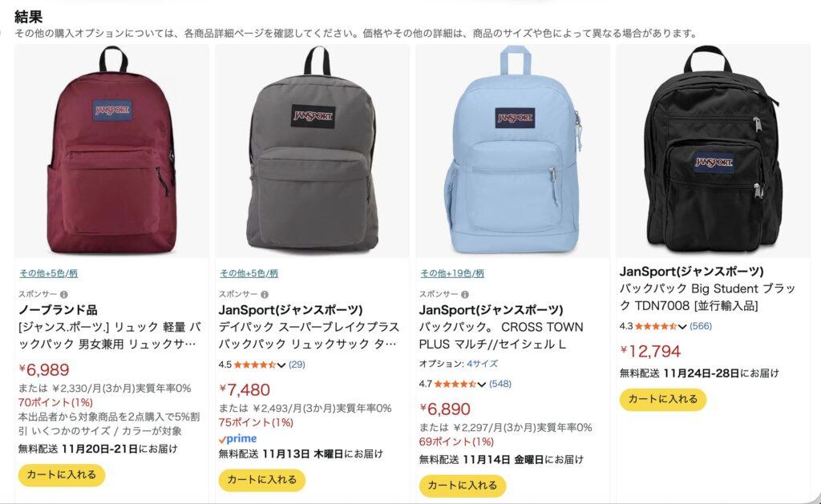This screenshot has height=504, width=821.
Task: Expand rating dropdown chevron for 4.3 rating
Action: pyautogui.click(x=682, y=327)
